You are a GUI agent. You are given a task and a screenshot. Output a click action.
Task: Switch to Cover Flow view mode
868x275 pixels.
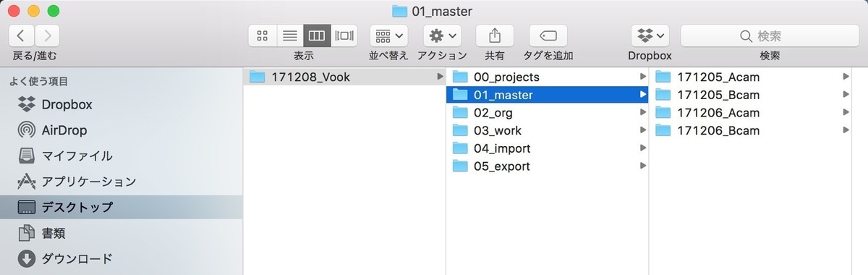[x=344, y=35]
